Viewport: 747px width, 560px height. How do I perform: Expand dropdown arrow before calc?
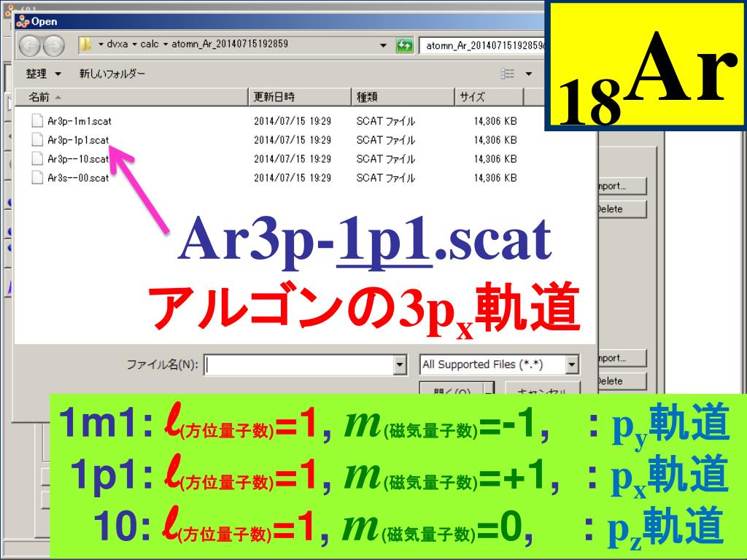click(134, 44)
